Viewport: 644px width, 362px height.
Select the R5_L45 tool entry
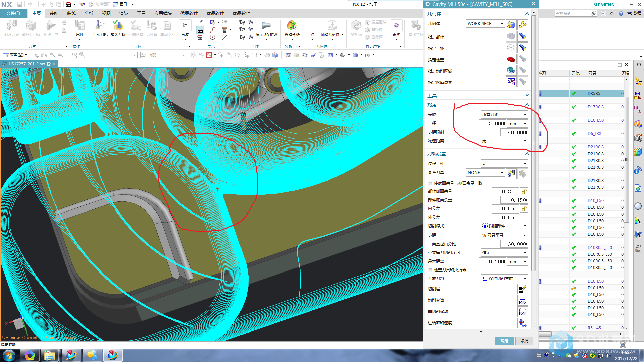click(x=594, y=328)
